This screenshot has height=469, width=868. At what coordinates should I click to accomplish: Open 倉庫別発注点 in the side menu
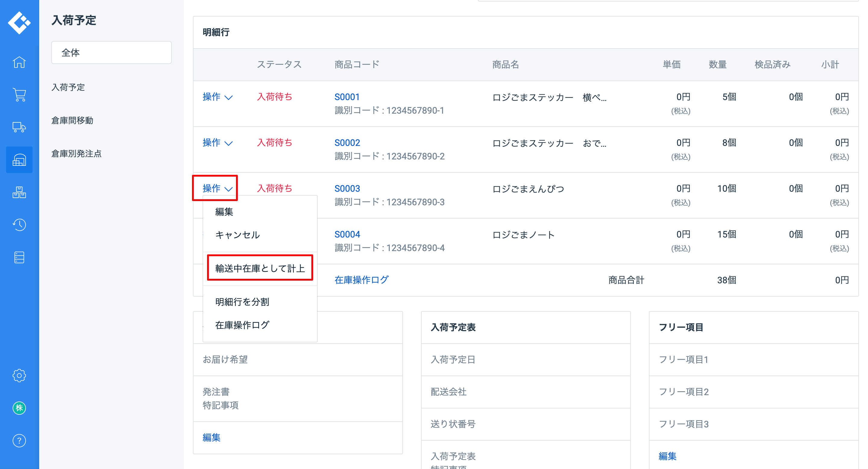77,154
